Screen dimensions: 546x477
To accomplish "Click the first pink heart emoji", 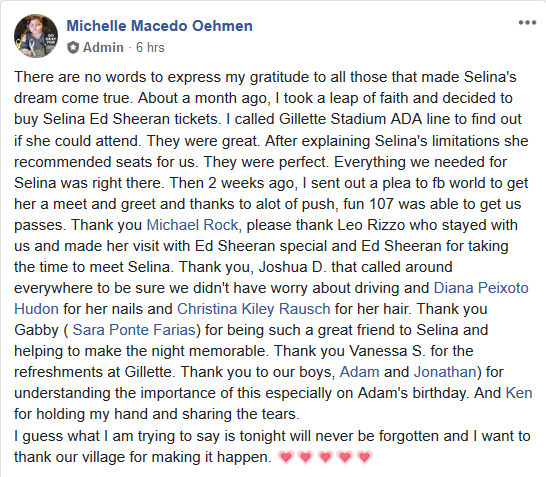I will [x=286, y=457].
